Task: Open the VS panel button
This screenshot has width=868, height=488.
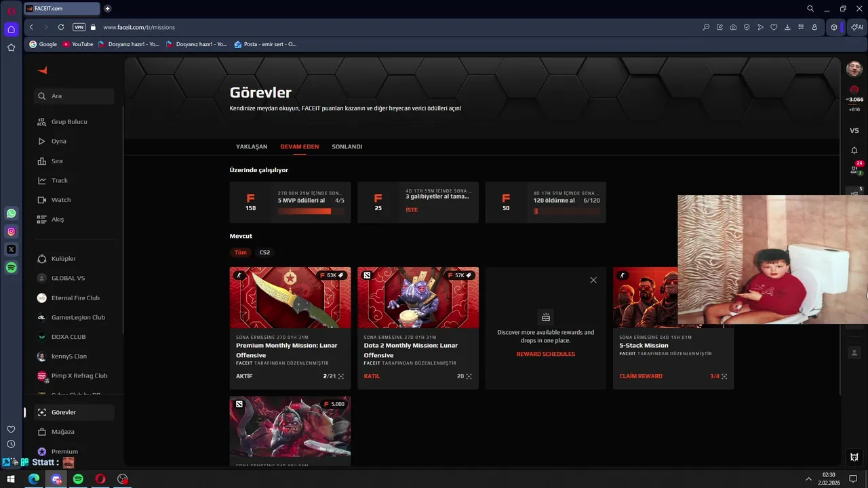Action: (854, 130)
